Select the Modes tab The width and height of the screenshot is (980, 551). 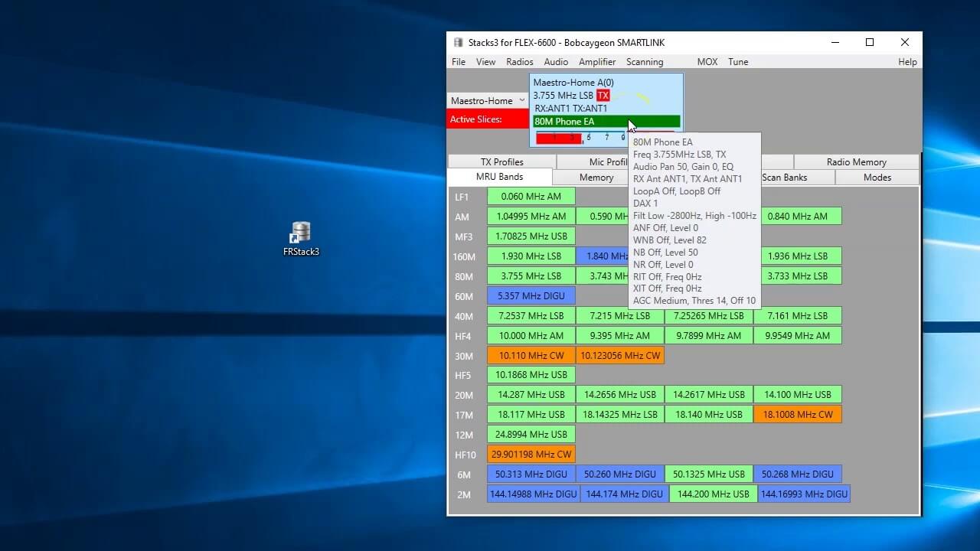(877, 177)
